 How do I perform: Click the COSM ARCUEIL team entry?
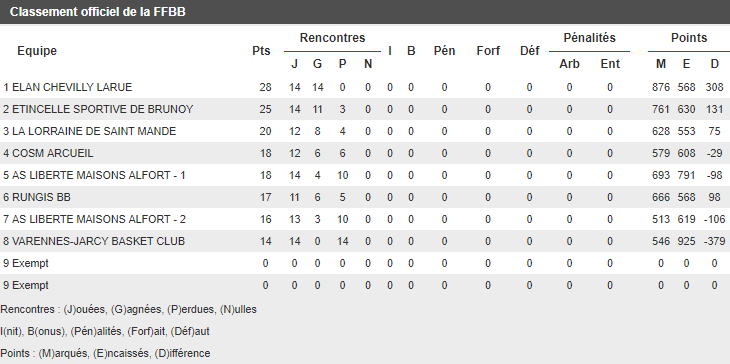53,154
